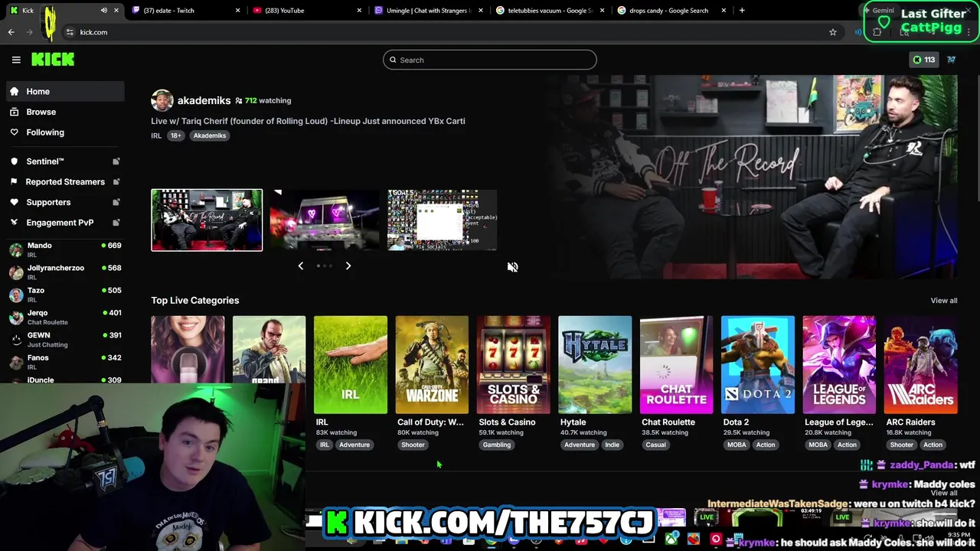This screenshot has height=551, width=980.
Task: Open Jollyrancherzoo's channel in the sidebar
Action: tap(64, 272)
